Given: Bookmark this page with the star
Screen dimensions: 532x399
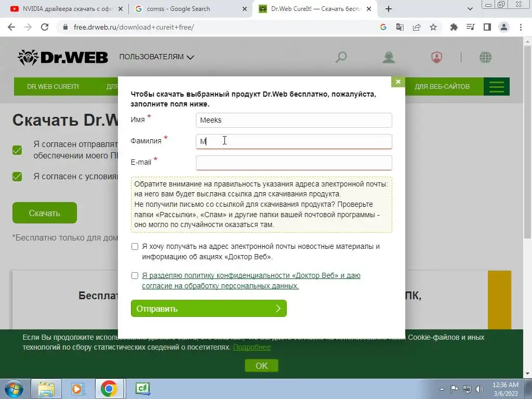Looking at the screenshot, I should point(433,27).
